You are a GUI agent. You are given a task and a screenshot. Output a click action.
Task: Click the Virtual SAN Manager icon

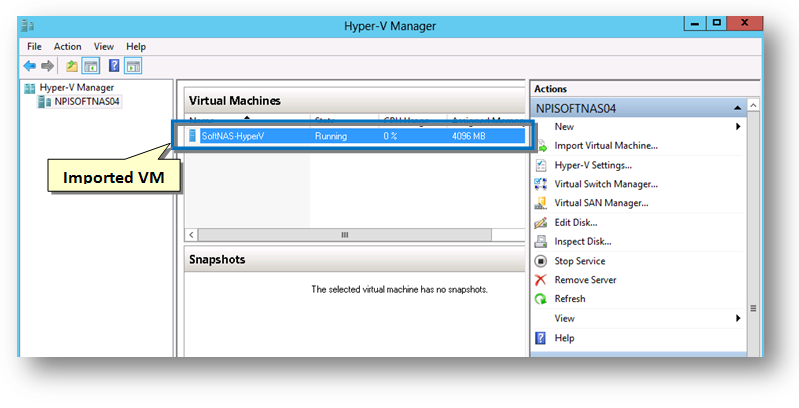[x=541, y=203]
